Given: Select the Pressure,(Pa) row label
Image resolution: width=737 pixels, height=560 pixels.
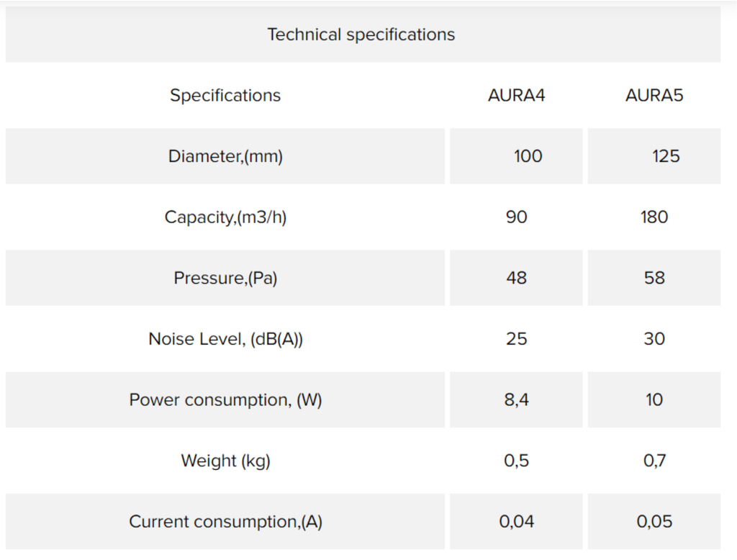Looking at the screenshot, I should (225, 278).
